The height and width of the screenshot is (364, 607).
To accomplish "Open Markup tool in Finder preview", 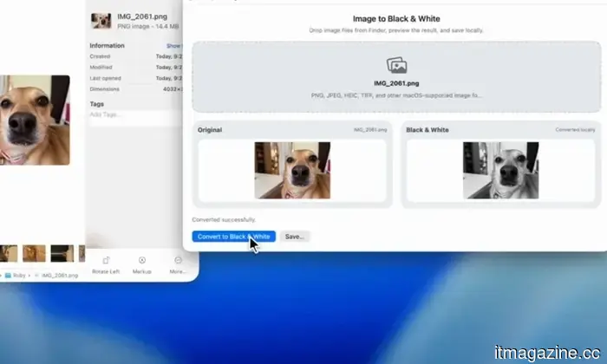I will click(x=142, y=265).
